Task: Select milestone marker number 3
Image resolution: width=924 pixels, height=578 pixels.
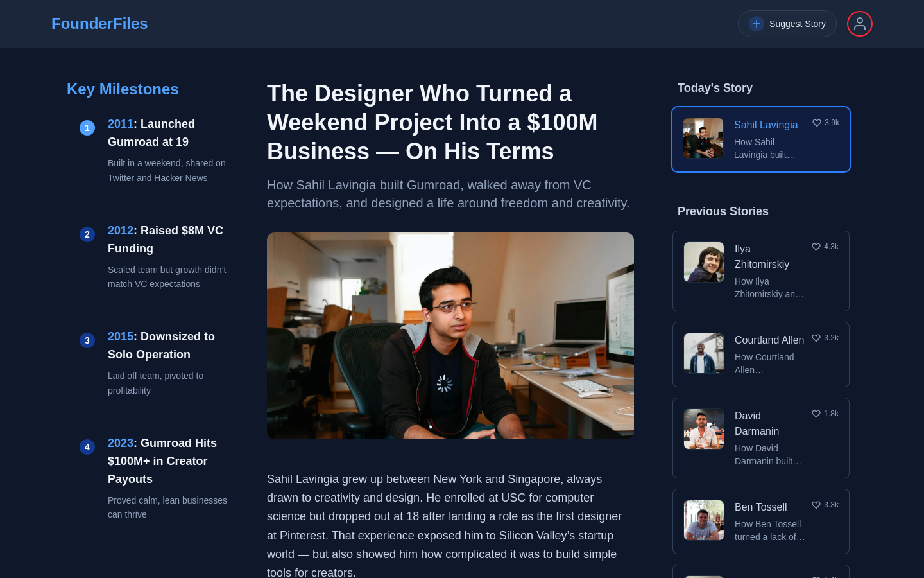Action: pyautogui.click(x=87, y=340)
